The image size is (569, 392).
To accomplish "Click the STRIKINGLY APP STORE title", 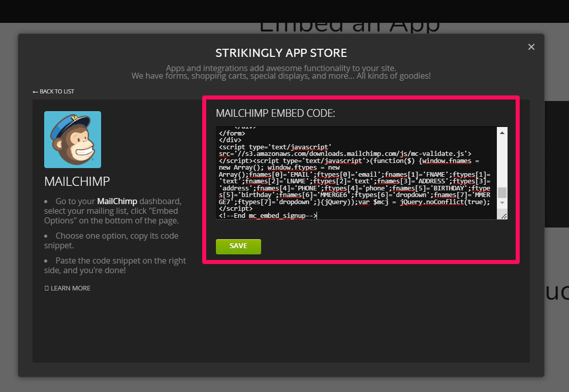I will [281, 52].
